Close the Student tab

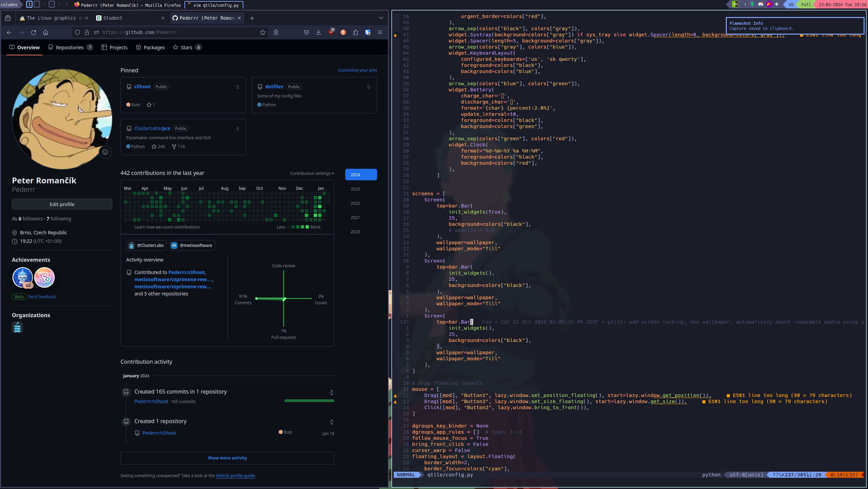pos(163,18)
